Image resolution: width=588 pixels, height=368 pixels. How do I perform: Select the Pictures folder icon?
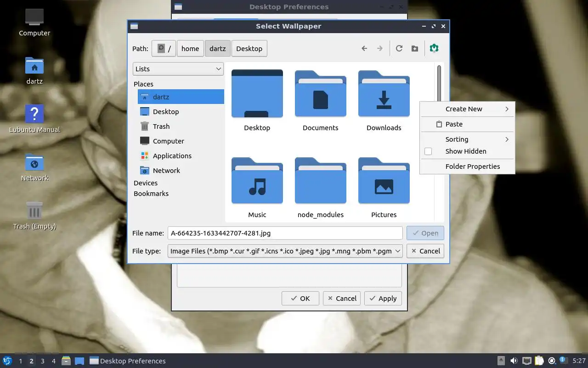coord(384,181)
